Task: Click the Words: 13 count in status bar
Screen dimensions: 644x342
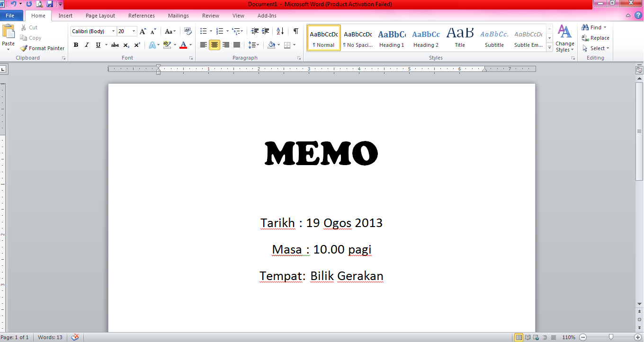Action: click(50, 337)
